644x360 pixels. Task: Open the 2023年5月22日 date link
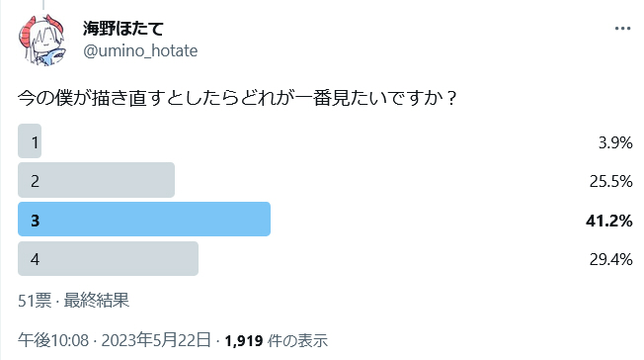point(156,340)
